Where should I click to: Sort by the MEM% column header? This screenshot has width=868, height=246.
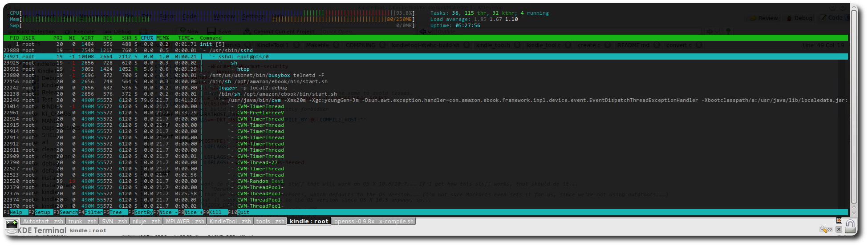point(162,38)
